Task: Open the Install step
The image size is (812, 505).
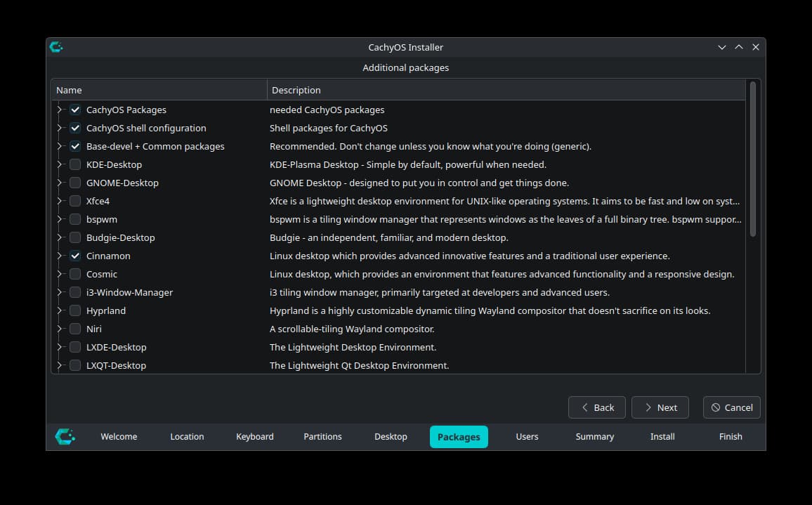Action: pyautogui.click(x=662, y=437)
